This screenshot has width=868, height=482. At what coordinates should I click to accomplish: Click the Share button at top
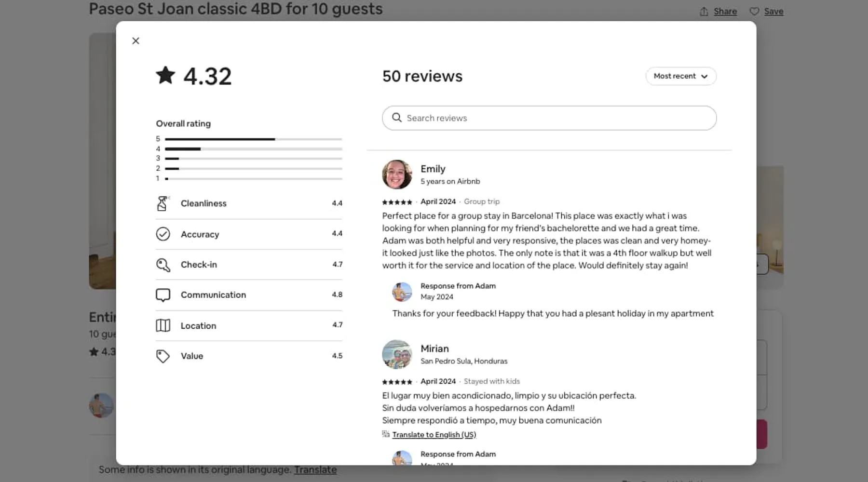tap(719, 12)
